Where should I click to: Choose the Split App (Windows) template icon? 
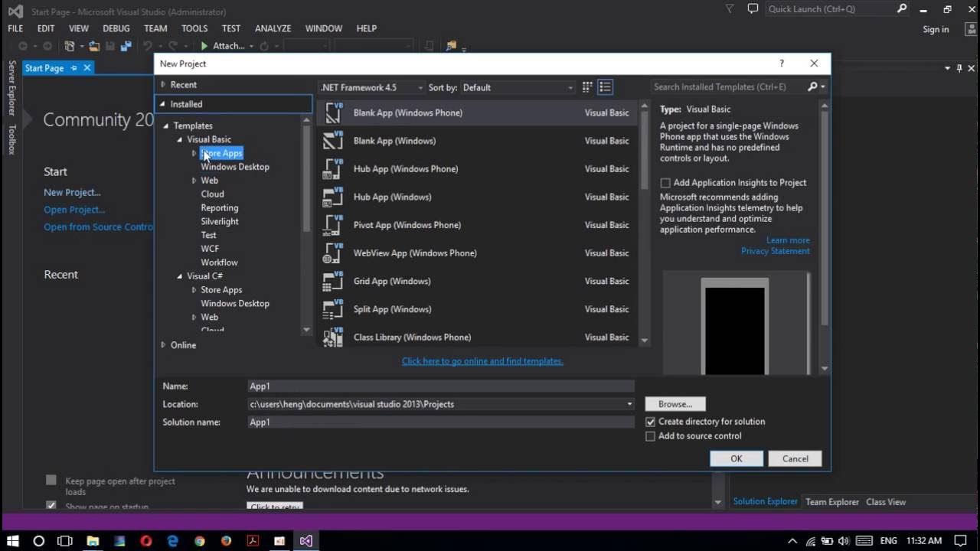point(333,309)
